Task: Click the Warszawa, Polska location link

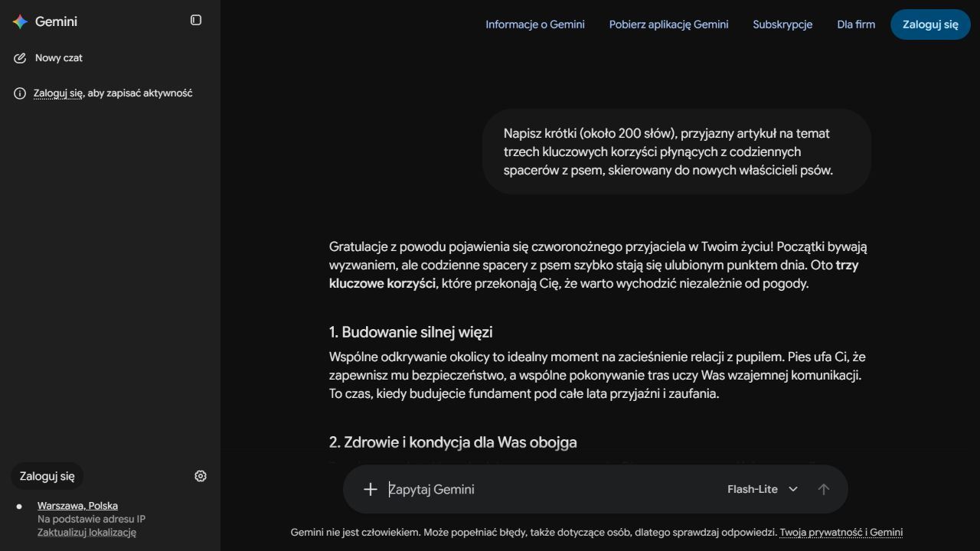Action: click(77, 506)
